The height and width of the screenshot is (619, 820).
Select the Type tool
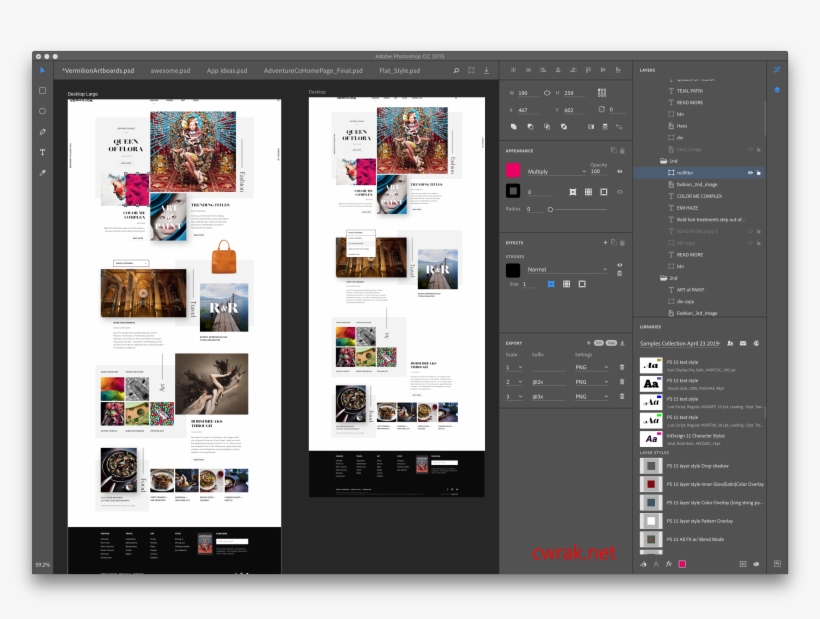[x=43, y=152]
